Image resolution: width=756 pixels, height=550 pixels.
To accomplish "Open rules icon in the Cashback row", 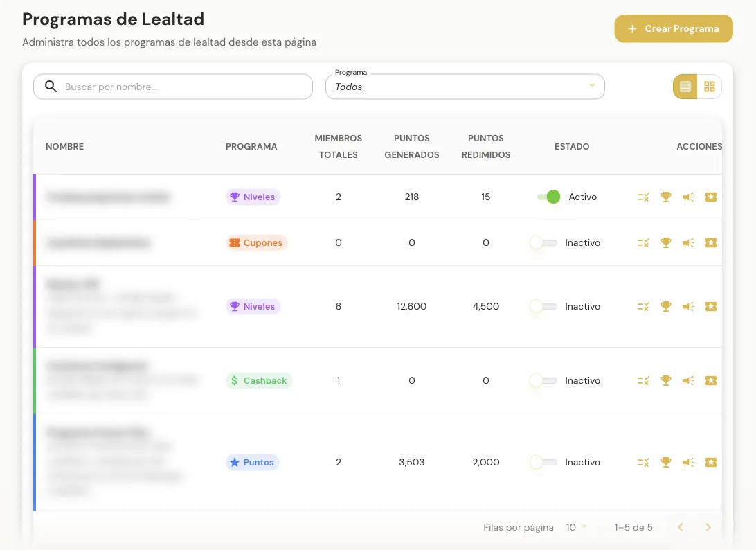I will pyautogui.click(x=643, y=381).
